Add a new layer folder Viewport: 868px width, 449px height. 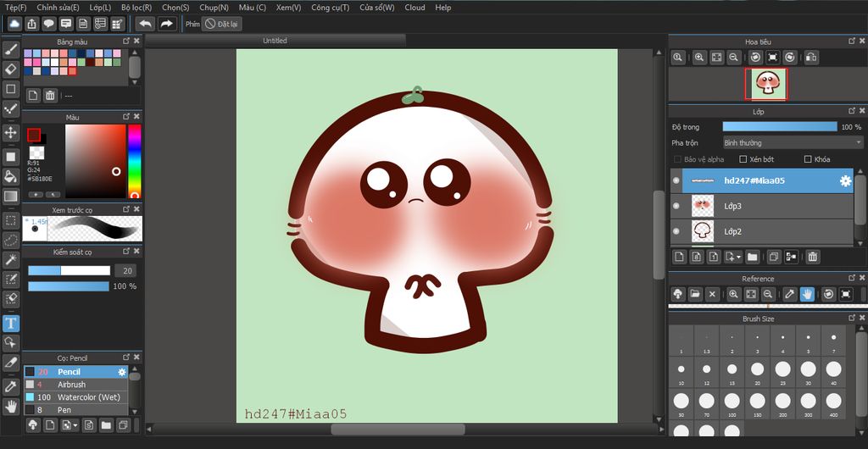(752, 257)
